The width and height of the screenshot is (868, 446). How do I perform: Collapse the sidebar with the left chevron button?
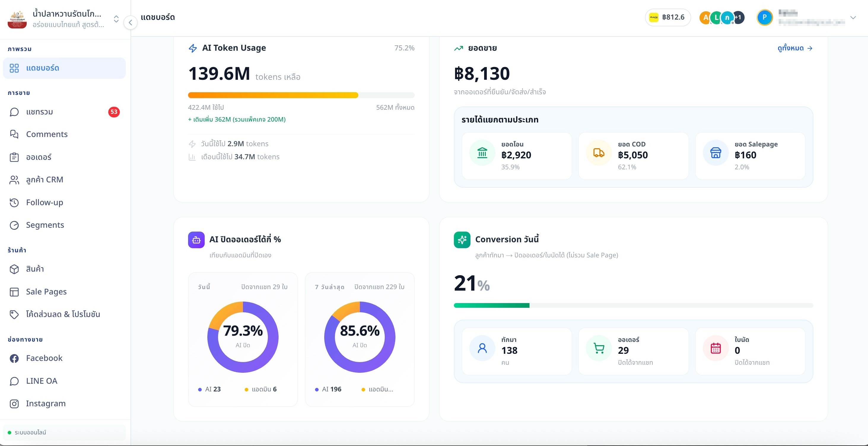coord(131,23)
